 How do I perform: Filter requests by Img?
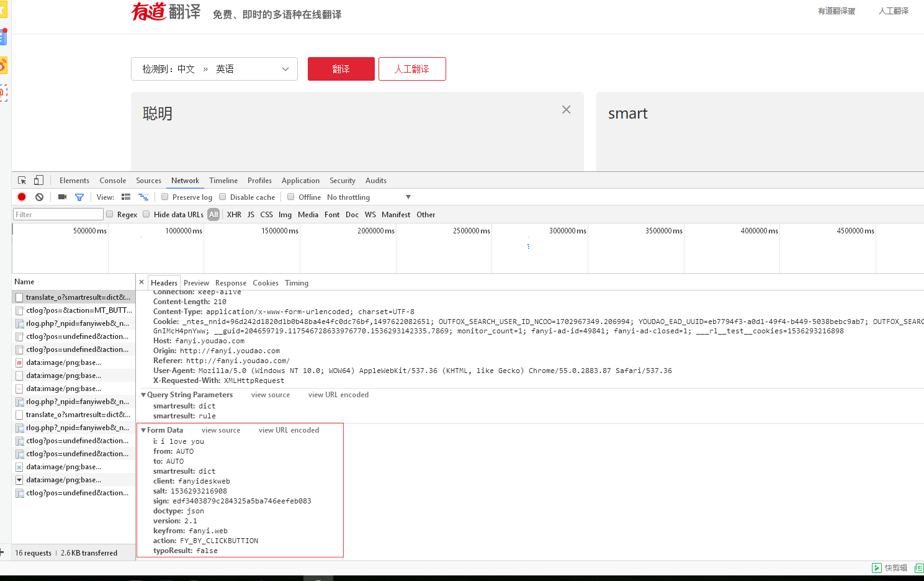pos(285,215)
